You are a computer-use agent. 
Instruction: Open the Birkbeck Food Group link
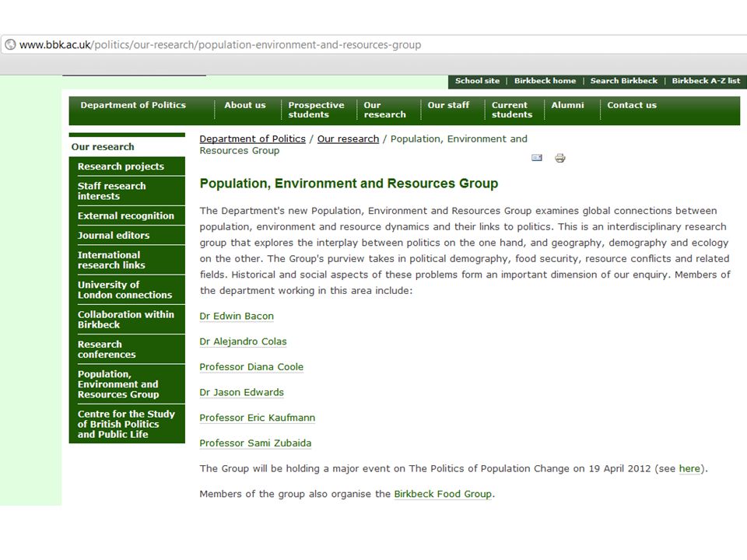click(x=443, y=495)
